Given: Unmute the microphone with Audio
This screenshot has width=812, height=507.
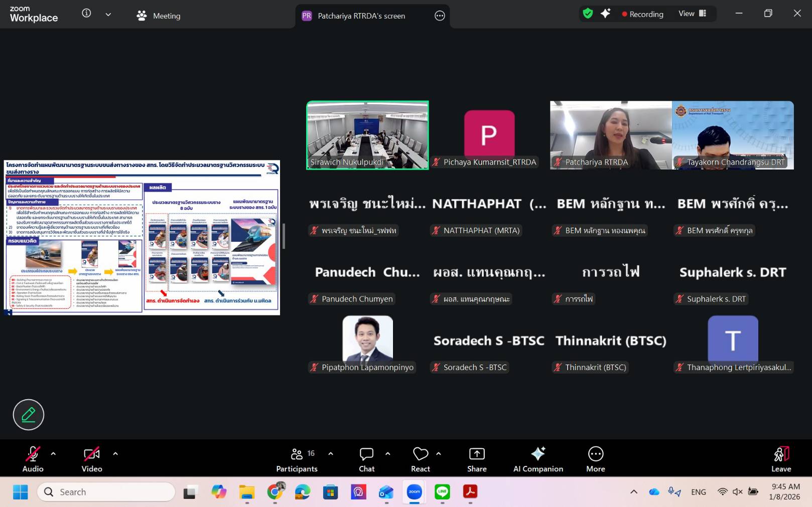Looking at the screenshot, I should [x=33, y=459].
